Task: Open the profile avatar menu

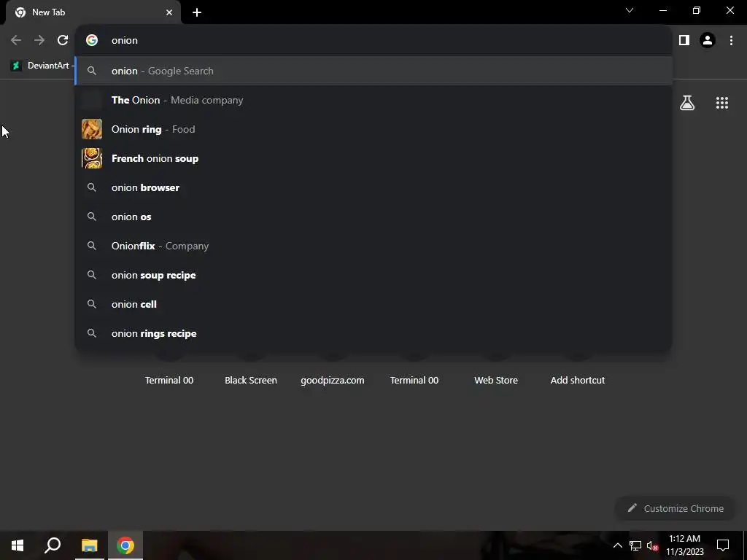Action: pyautogui.click(x=708, y=41)
